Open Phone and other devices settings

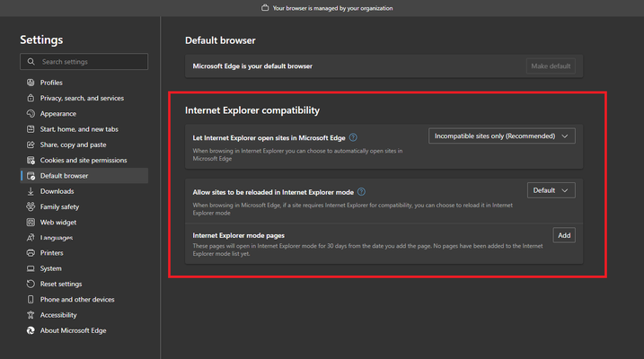pyautogui.click(x=84, y=300)
